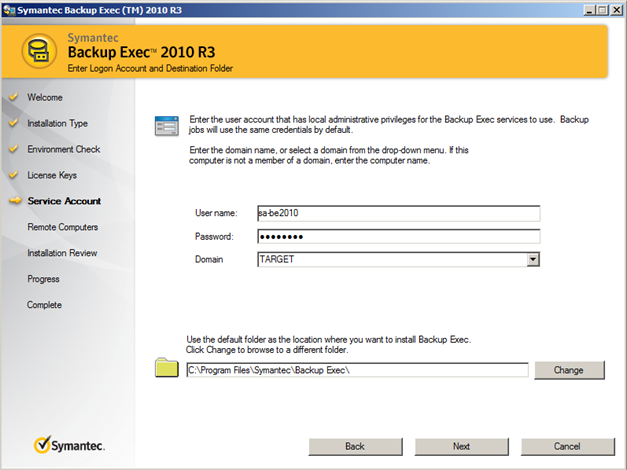This screenshot has height=470, width=627.
Task: Select the Remote Computers step
Action: point(62,227)
